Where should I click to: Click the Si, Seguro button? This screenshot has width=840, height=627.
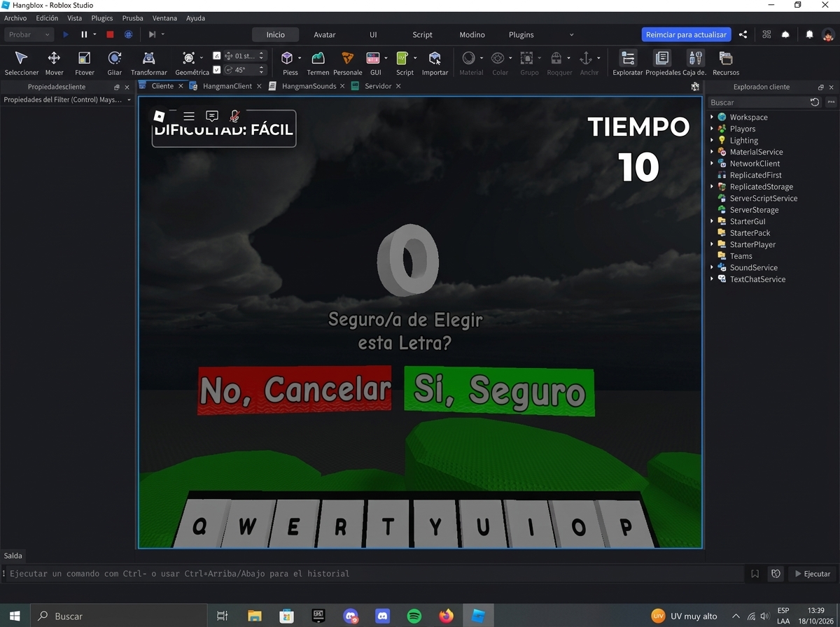(499, 391)
